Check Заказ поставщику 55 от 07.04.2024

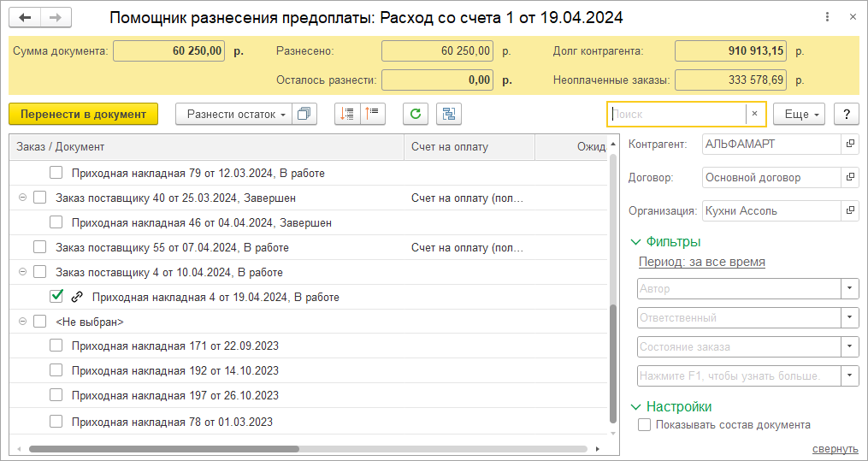point(39,247)
